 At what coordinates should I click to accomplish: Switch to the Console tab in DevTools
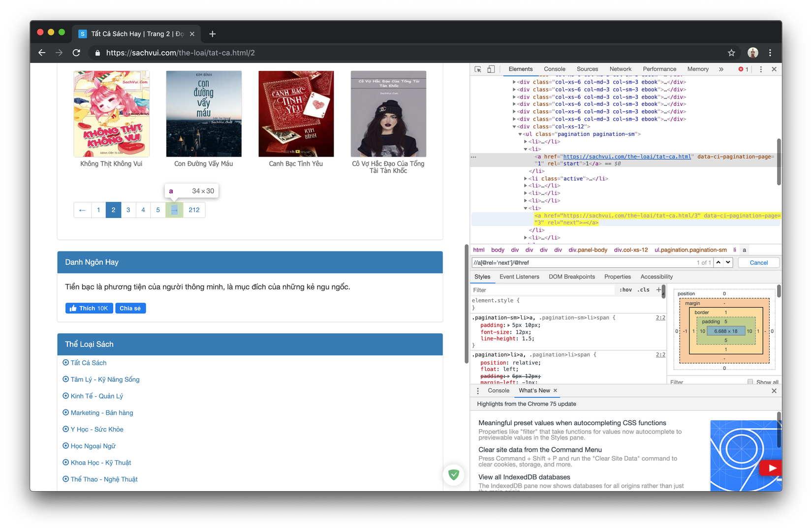point(555,69)
